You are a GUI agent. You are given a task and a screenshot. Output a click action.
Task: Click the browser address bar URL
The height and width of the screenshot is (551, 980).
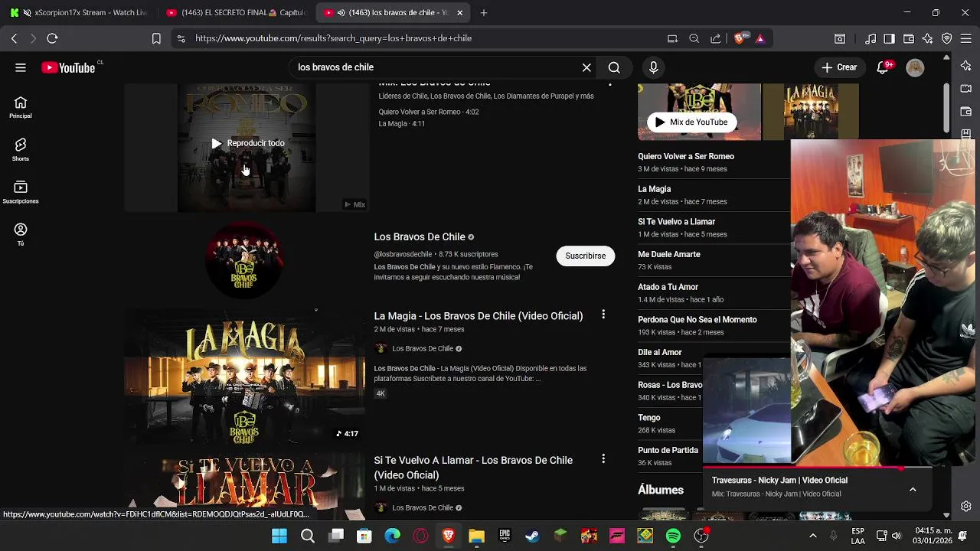(x=333, y=38)
